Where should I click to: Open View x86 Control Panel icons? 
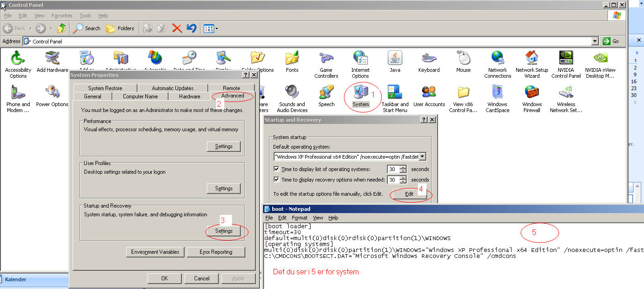(x=463, y=99)
